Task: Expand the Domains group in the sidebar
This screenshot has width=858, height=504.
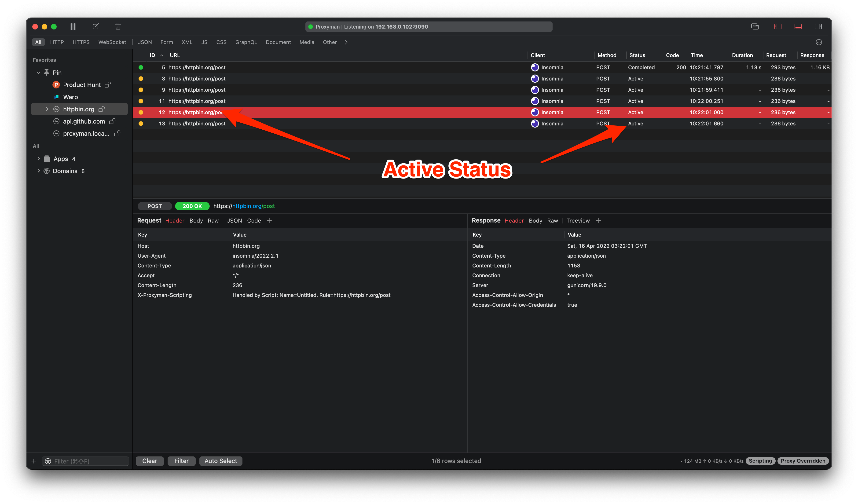Action: 38,171
